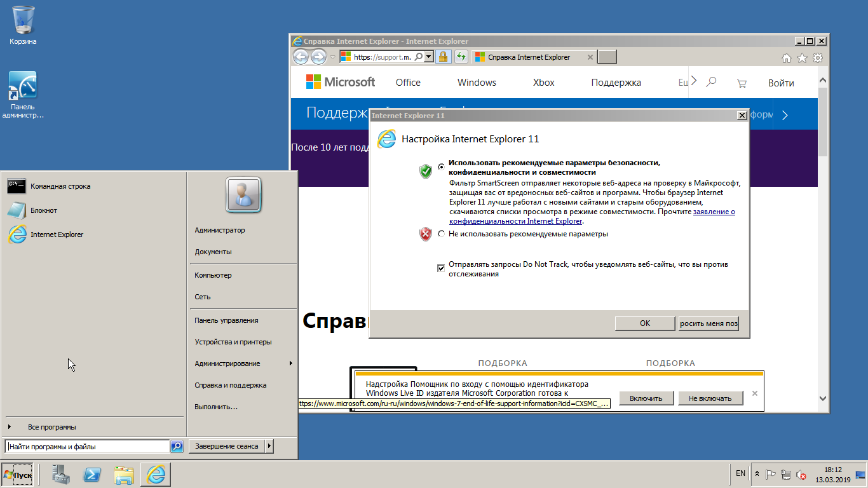Click the Microsoft logo on the webpage
Image resolution: width=868 pixels, height=488 pixels.
coord(341,82)
